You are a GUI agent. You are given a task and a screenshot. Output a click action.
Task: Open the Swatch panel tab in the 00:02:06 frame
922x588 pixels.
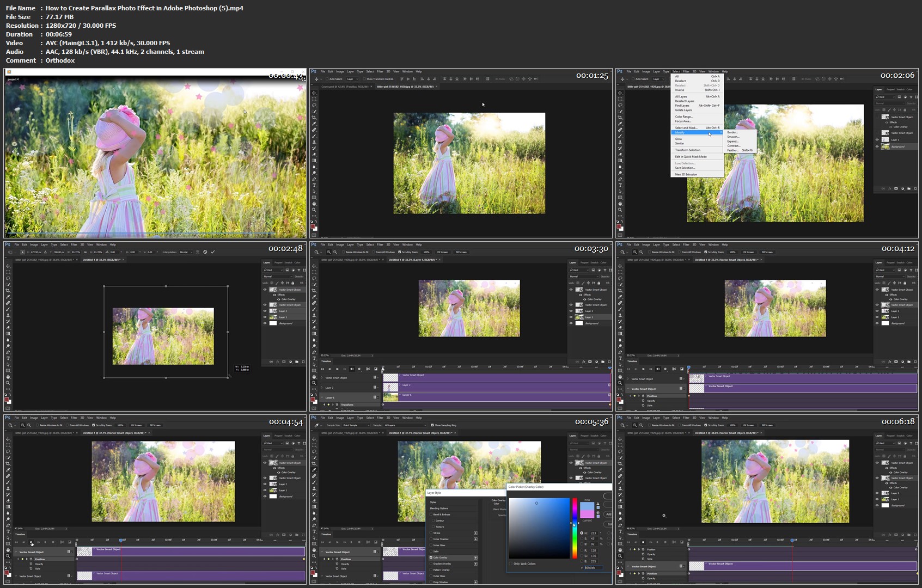901,89
